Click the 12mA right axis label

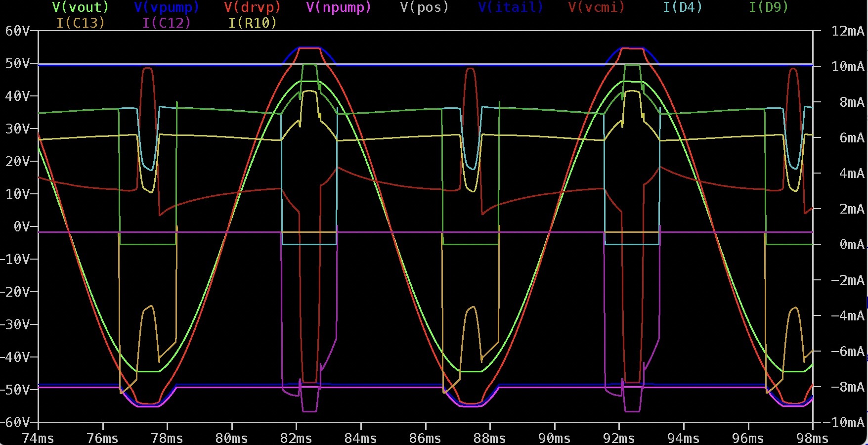(x=848, y=31)
